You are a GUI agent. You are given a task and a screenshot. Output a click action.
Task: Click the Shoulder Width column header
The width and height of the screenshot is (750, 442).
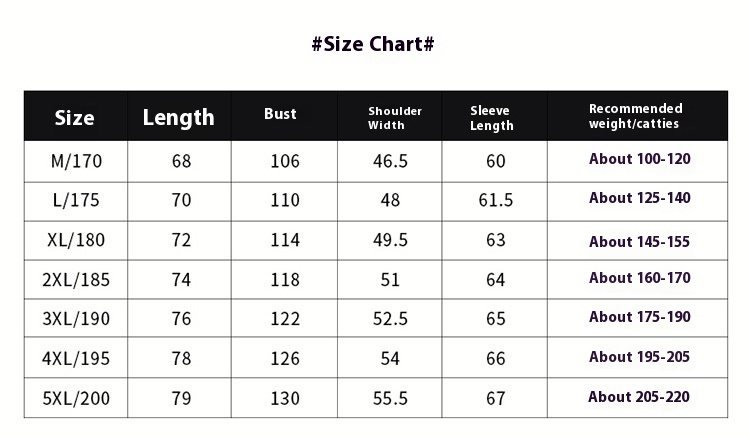click(x=395, y=118)
